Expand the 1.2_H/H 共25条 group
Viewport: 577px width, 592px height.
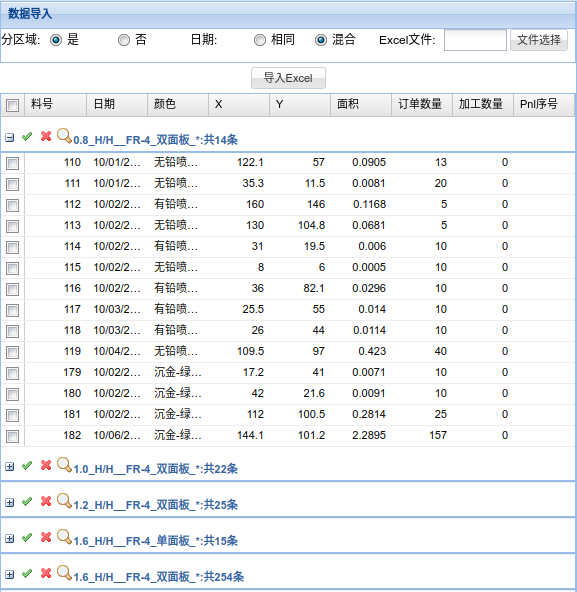tap(10, 503)
